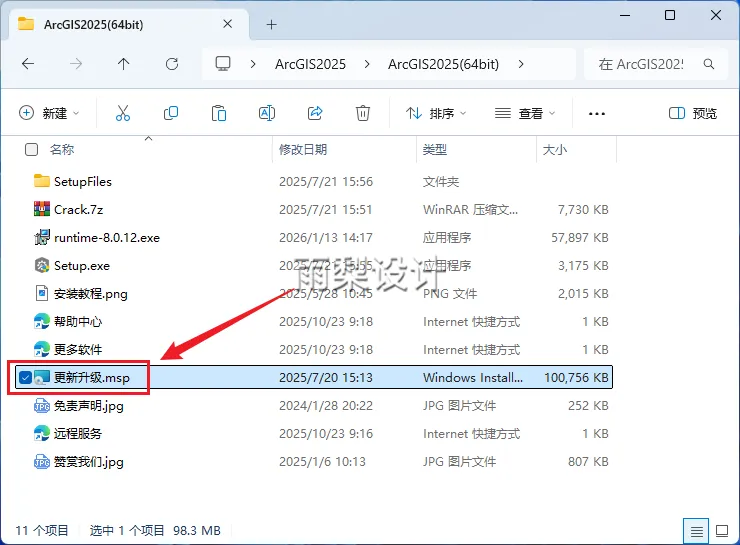The width and height of the screenshot is (740, 545).
Task: Open the 排序 sort dropdown
Action: point(436,113)
